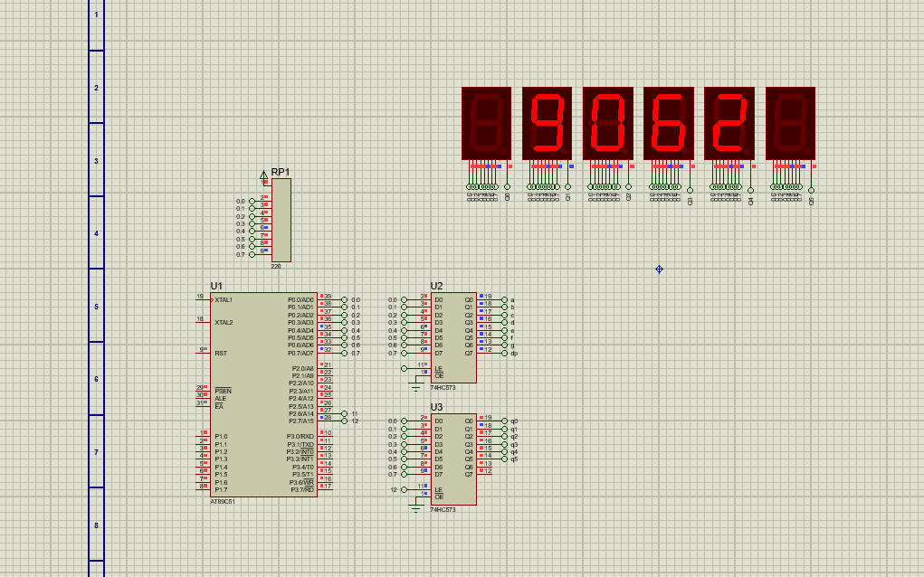
Task: Click the seven-segment display showing 0
Action: point(607,123)
